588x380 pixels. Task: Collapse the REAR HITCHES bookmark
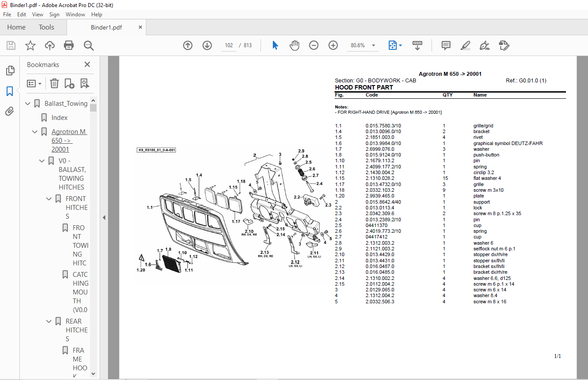pyautogui.click(x=49, y=321)
